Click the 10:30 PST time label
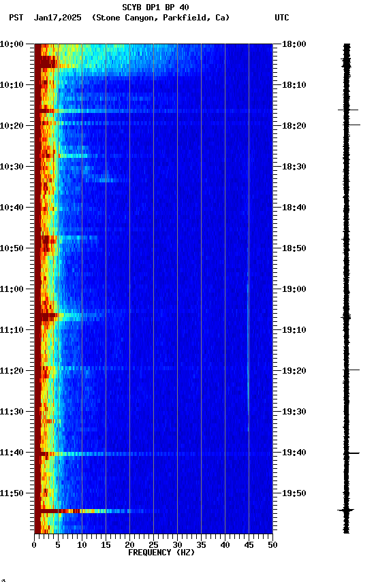376x588 pixels. (x=12, y=167)
